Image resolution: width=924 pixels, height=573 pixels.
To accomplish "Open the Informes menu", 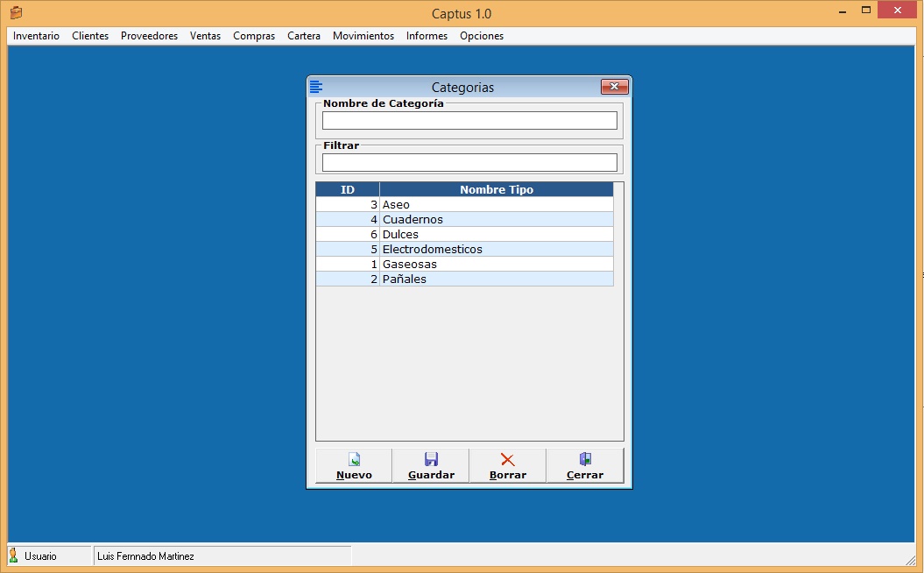I will tap(427, 36).
